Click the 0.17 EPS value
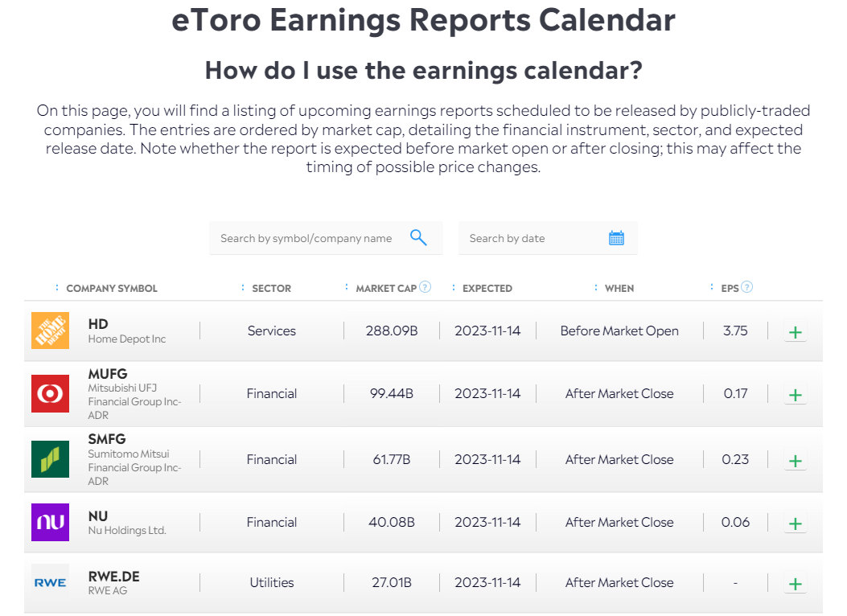847x616 pixels. pyautogui.click(x=735, y=393)
